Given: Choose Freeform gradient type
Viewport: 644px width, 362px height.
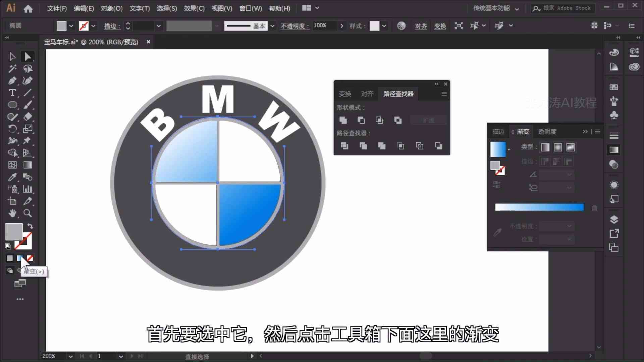Looking at the screenshot, I should click(x=570, y=147).
